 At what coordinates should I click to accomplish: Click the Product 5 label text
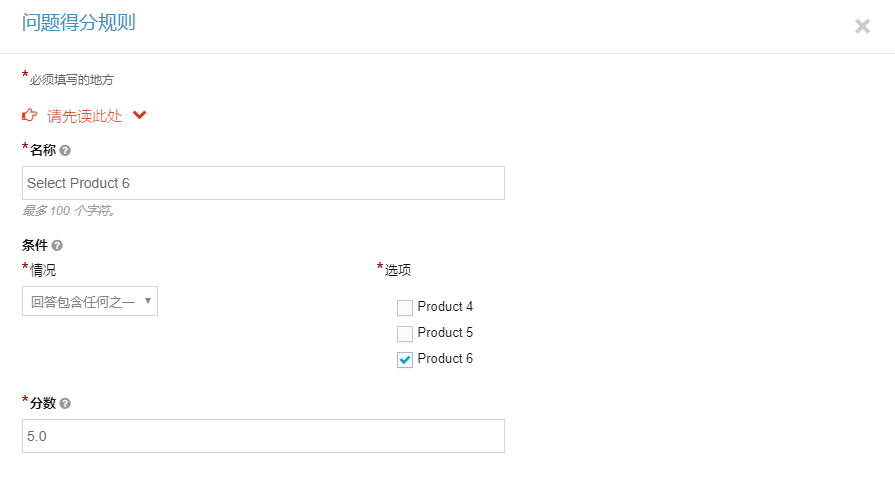(x=445, y=332)
